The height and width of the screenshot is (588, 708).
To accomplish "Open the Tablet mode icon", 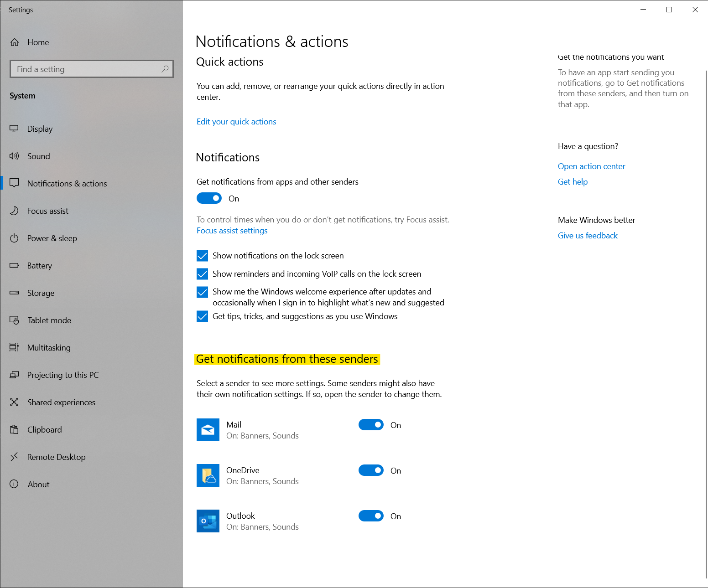I will (14, 320).
